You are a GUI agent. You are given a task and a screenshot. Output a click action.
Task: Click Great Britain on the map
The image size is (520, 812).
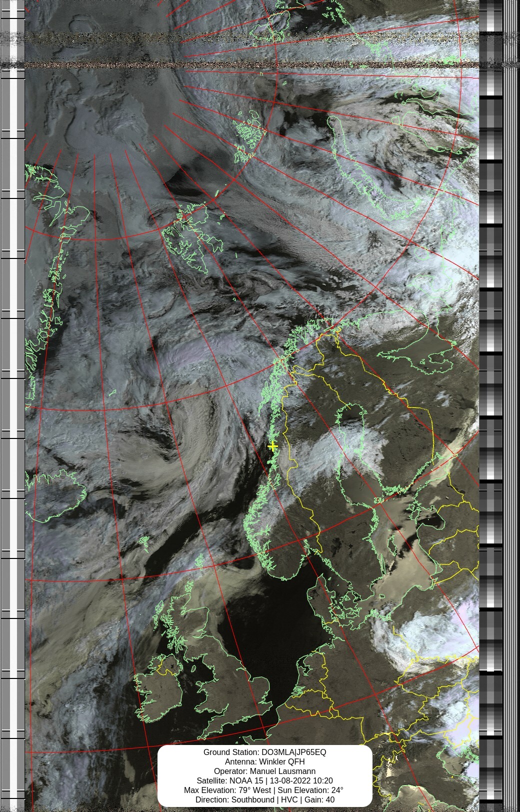click(x=220, y=670)
